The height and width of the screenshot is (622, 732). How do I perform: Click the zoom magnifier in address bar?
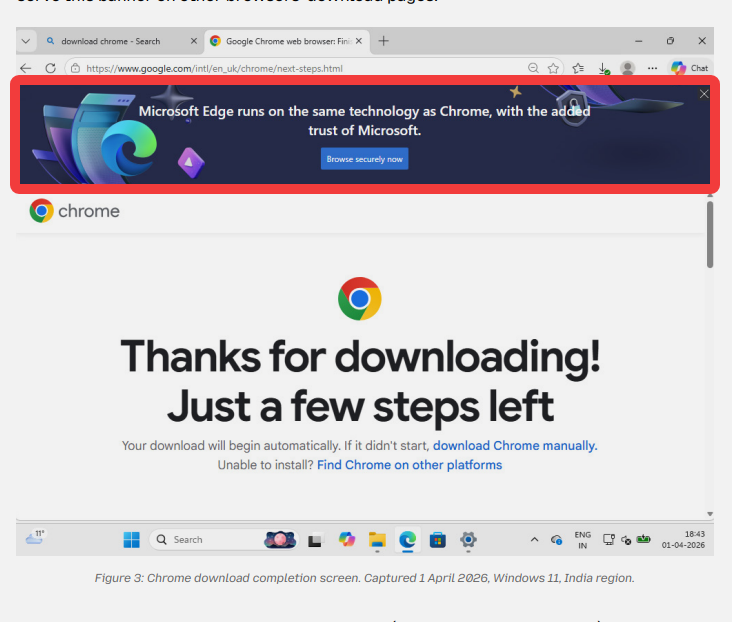coord(533,68)
